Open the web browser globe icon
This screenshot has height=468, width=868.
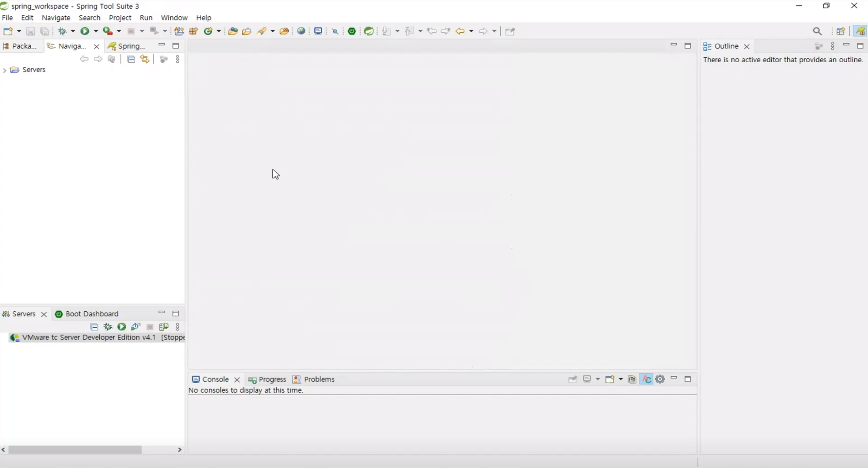coord(301,31)
